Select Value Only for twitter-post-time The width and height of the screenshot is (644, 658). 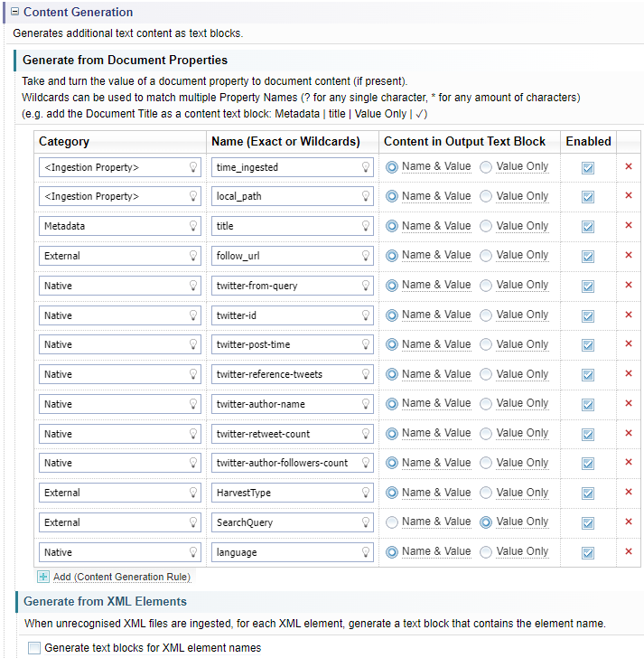tap(486, 344)
